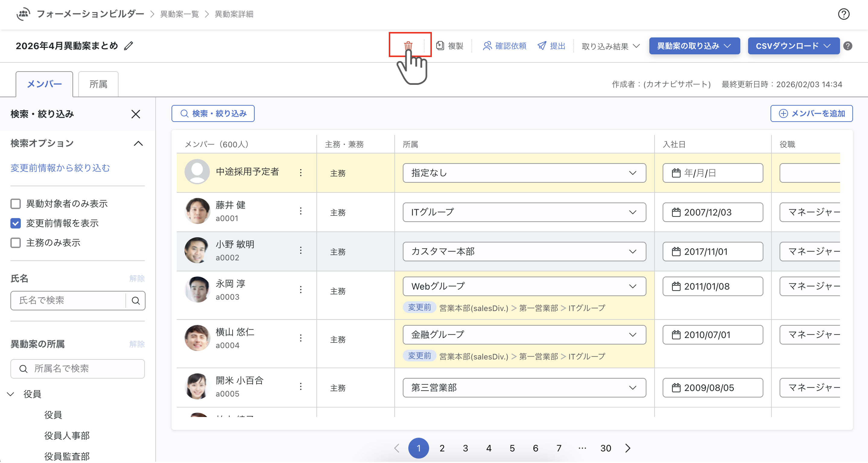
Task: Go to page 3 in the pagination
Action: click(465, 448)
